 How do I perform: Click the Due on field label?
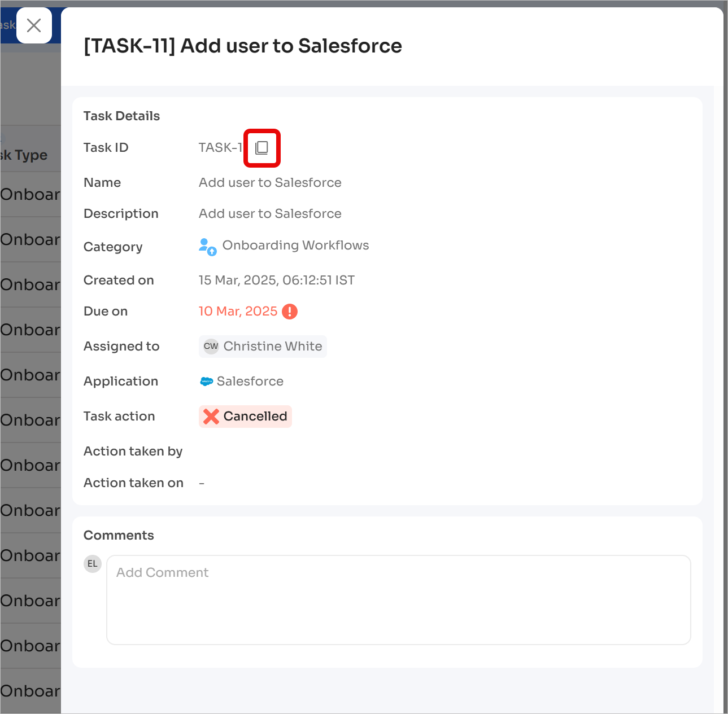pyautogui.click(x=106, y=312)
